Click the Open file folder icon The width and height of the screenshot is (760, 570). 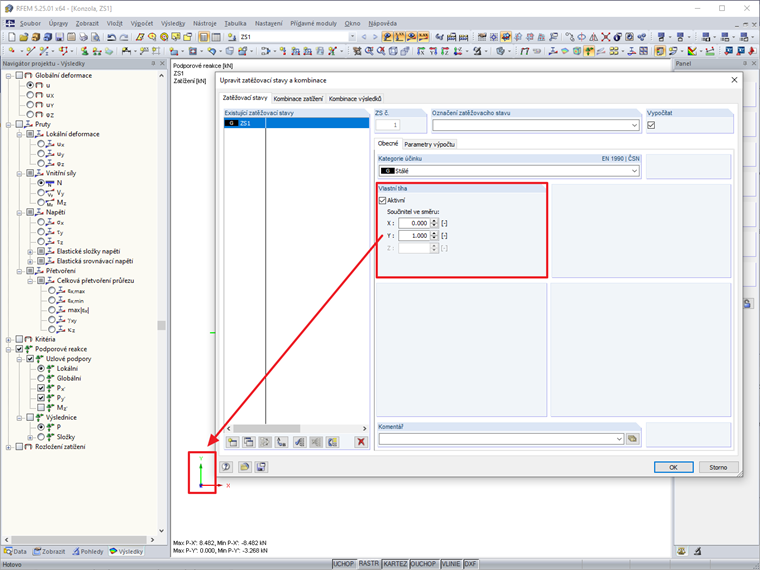24,37
